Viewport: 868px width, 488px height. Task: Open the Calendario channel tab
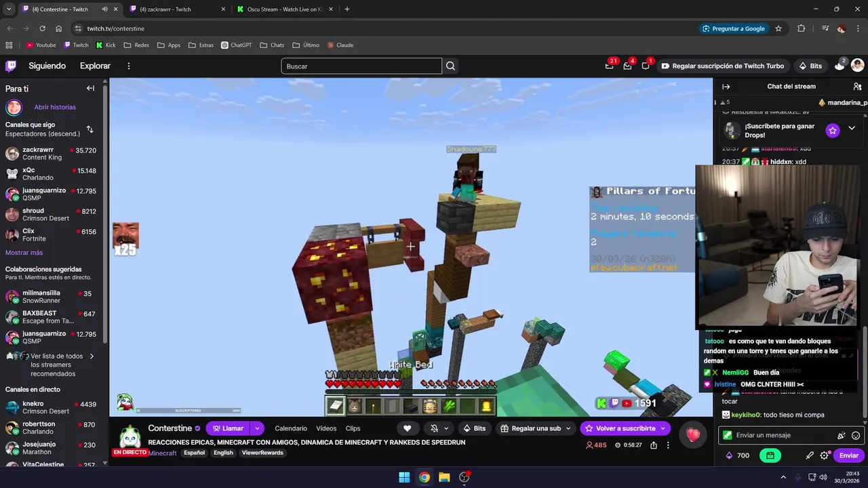tap(291, 428)
